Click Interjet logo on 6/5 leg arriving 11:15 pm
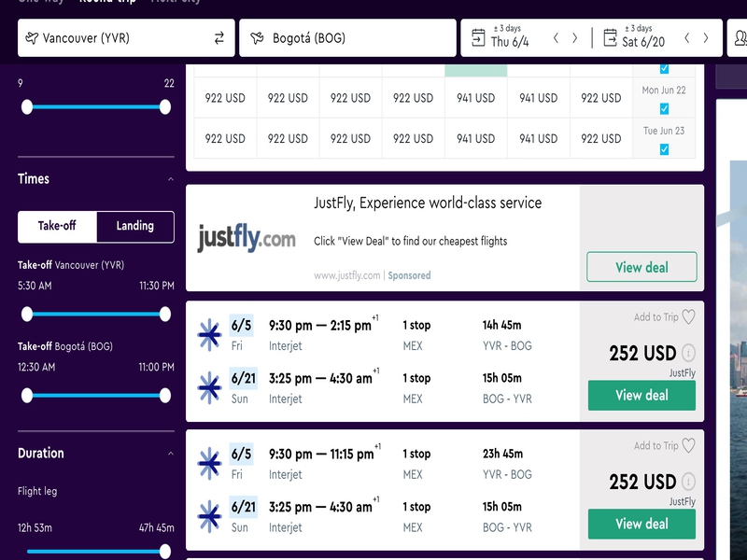The image size is (747, 560). pyautogui.click(x=209, y=463)
